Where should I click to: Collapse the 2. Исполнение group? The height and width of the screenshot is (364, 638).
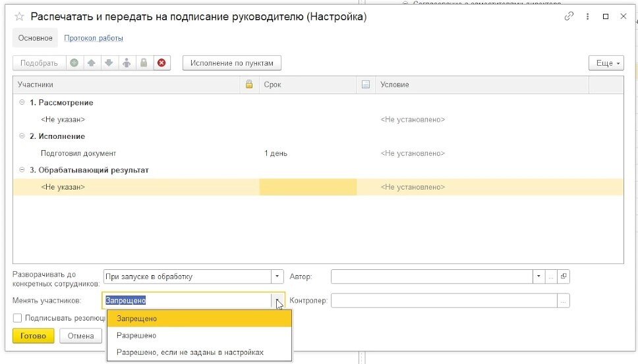pyautogui.click(x=22, y=136)
